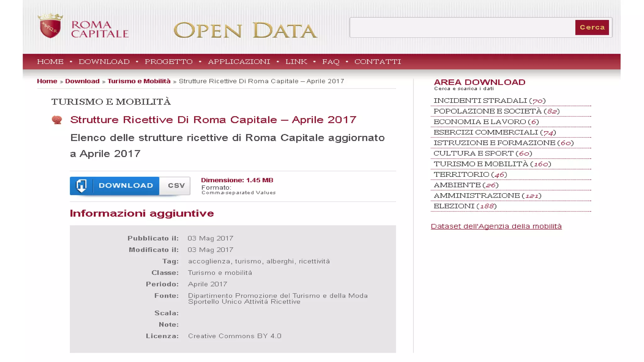This screenshot has height=362, width=644.
Task: Follow Dataset dell'Agenzia della mobilità link
Action: click(496, 226)
